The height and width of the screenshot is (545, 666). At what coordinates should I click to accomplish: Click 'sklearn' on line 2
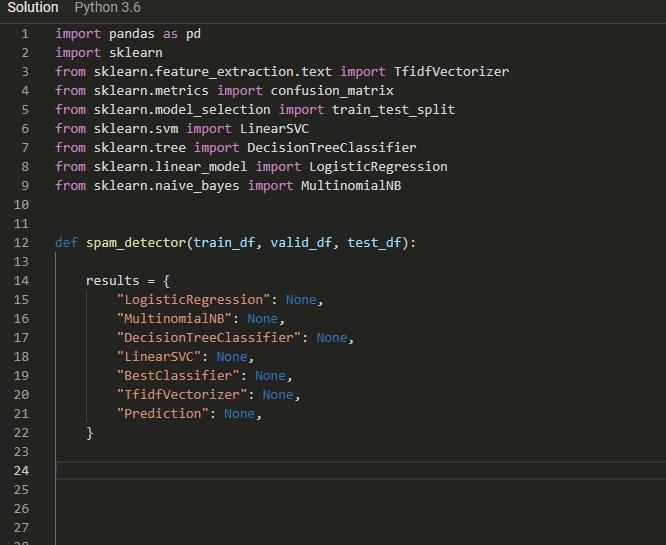point(135,53)
